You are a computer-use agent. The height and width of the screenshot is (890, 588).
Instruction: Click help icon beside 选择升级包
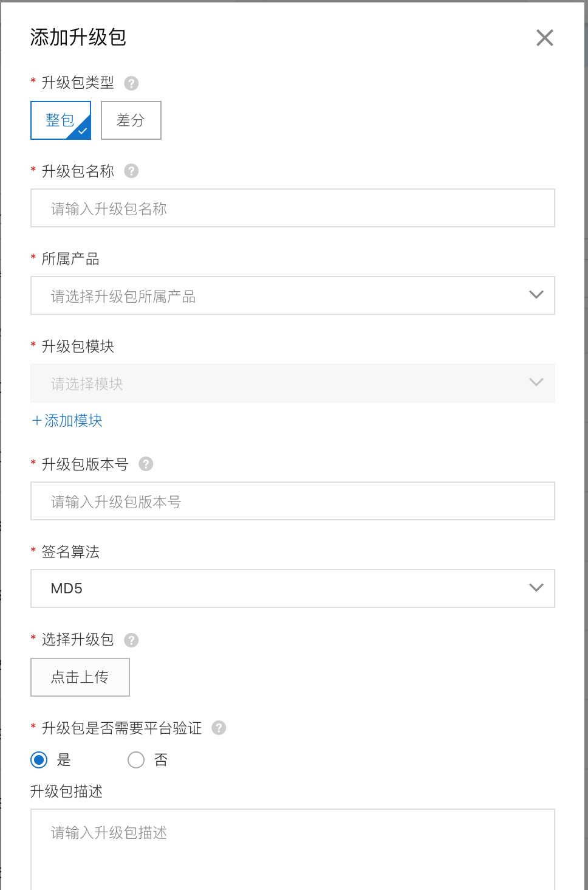coord(131,640)
